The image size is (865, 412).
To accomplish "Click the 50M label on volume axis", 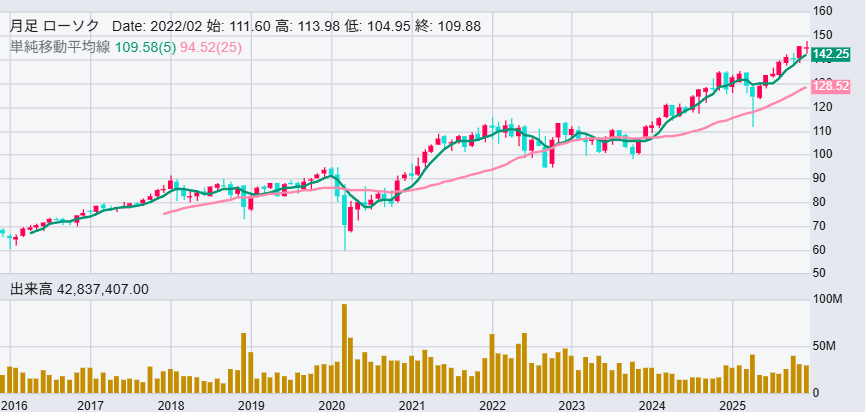I will point(824,346).
